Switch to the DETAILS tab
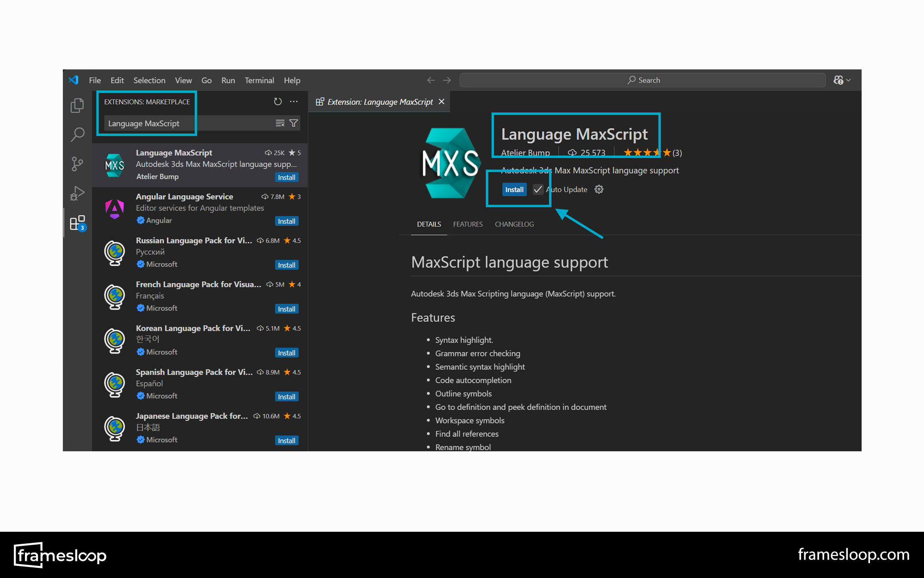The image size is (924, 578). coord(429,224)
